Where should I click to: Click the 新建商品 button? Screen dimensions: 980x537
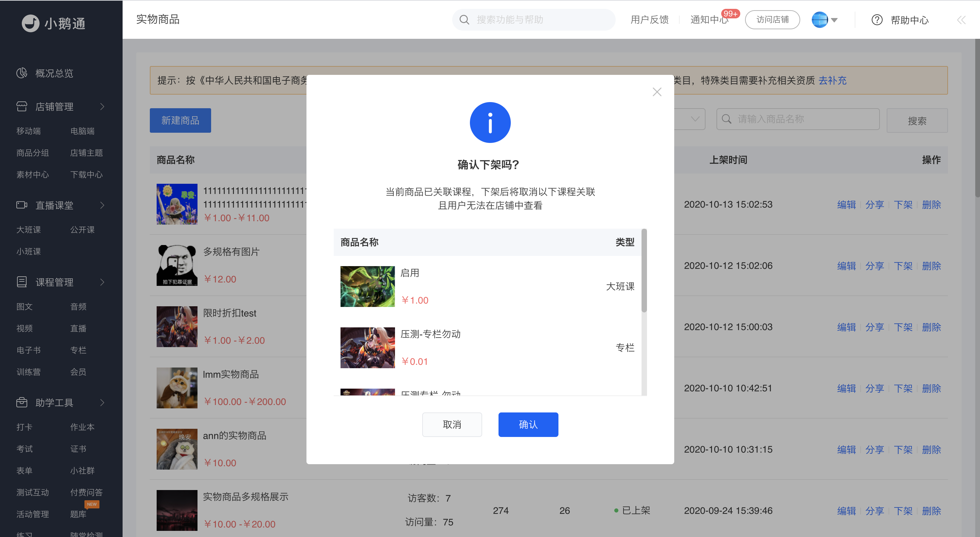pyautogui.click(x=180, y=120)
